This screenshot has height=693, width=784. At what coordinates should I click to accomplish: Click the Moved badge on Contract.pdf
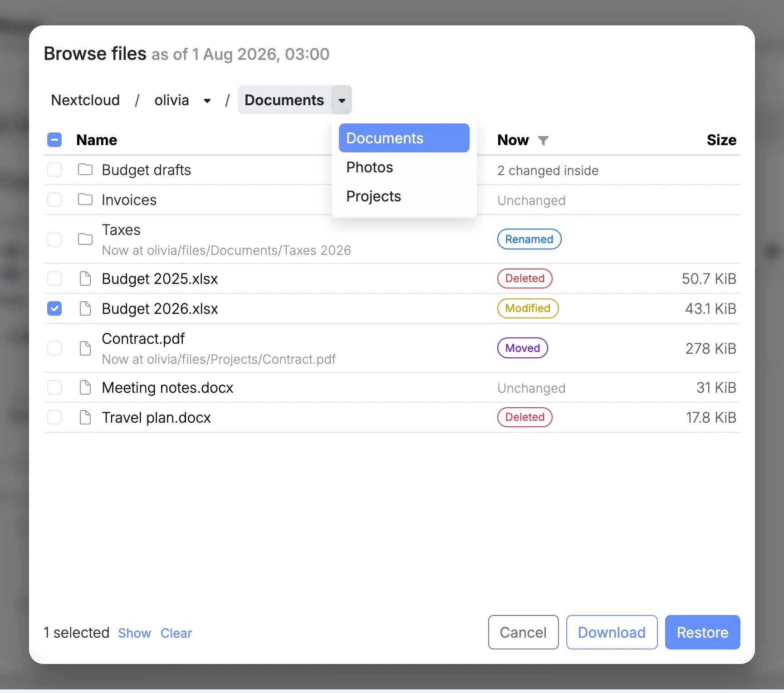[x=522, y=348]
